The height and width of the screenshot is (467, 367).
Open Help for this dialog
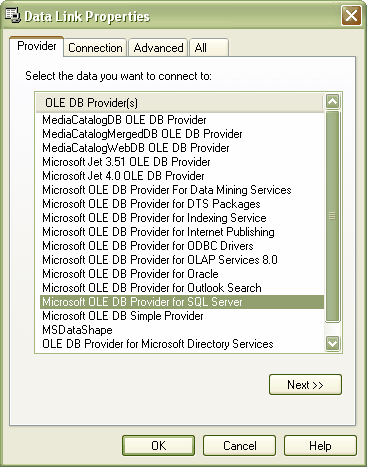tap(320, 446)
